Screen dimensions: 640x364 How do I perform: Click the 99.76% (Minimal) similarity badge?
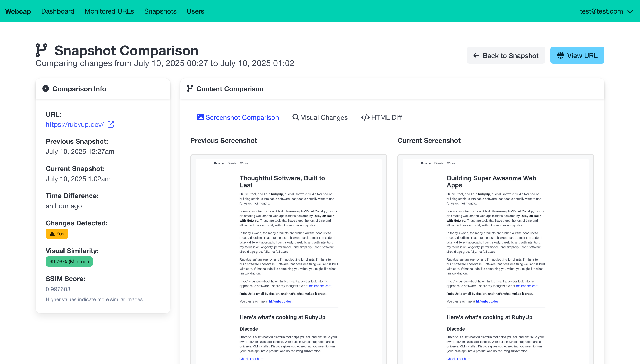[x=69, y=262]
